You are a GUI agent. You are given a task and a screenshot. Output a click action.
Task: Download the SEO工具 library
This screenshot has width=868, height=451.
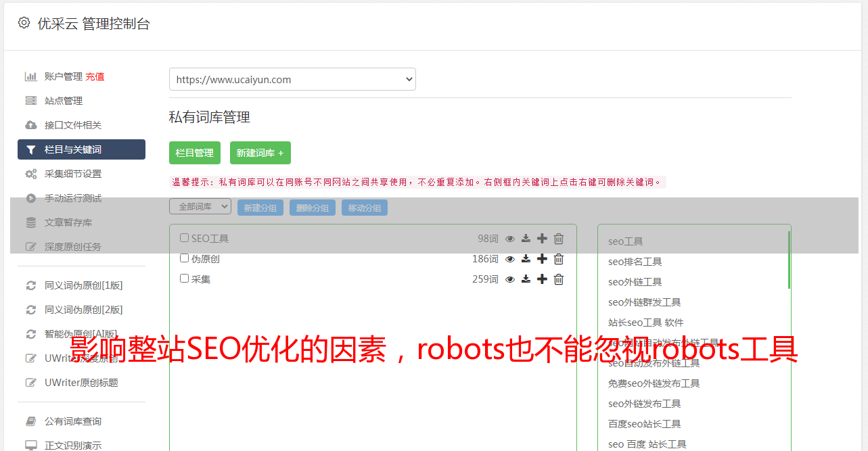pyautogui.click(x=526, y=239)
